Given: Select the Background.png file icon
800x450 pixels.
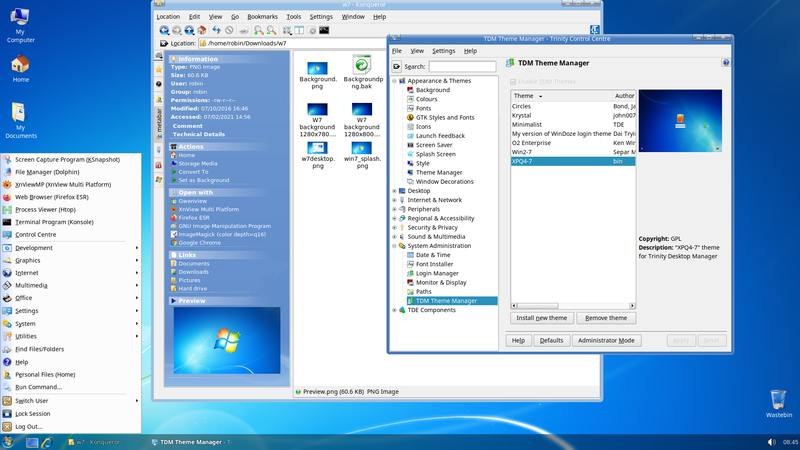Looking at the screenshot, I should pos(317,68).
